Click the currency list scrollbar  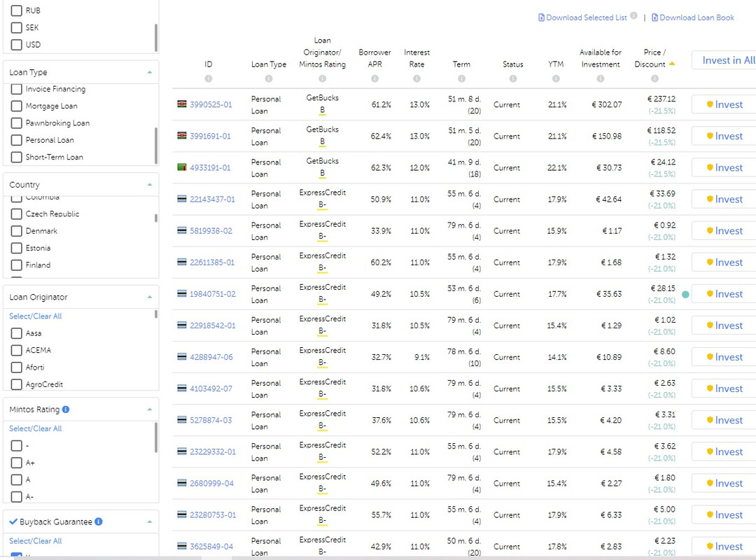pos(155,38)
